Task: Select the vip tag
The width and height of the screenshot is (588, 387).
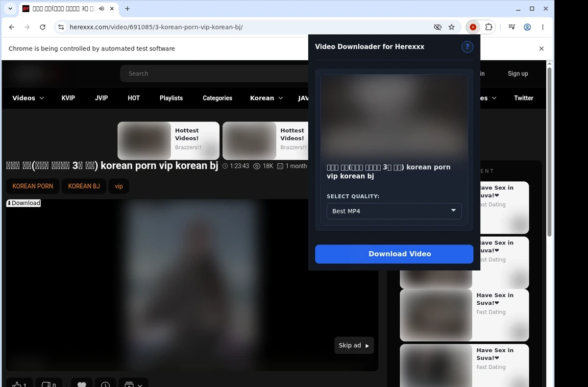Action: [x=119, y=186]
